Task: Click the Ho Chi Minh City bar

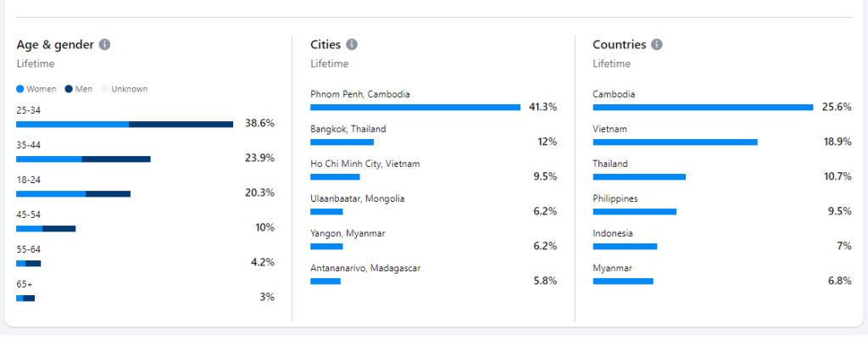Action: click(x=335, y=177)
